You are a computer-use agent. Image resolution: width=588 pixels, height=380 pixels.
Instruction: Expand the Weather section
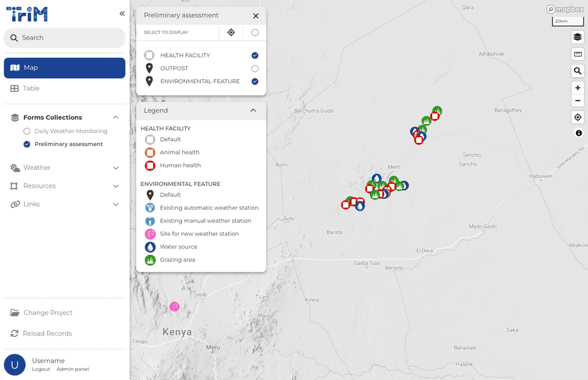coord(65,167)
